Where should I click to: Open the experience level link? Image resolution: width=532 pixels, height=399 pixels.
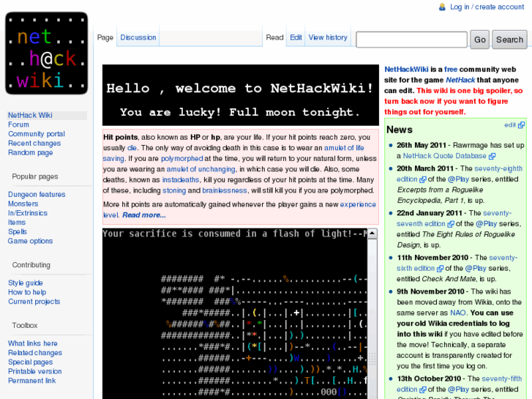[358, 204]
